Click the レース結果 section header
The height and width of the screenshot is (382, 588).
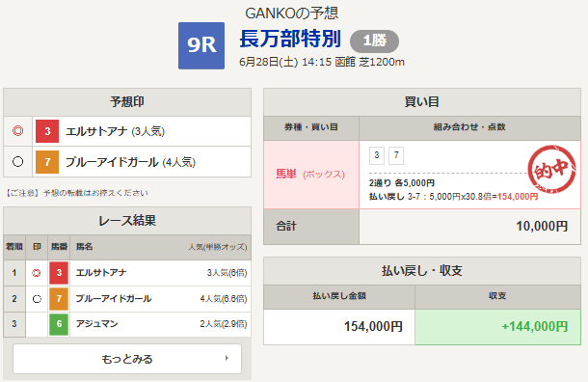click(x=127, y=221)
